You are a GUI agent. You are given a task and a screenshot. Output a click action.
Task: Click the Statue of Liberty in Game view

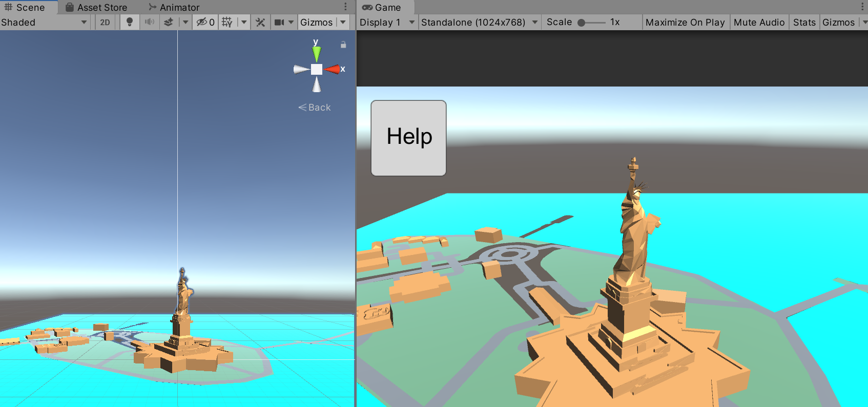[635, 230]
